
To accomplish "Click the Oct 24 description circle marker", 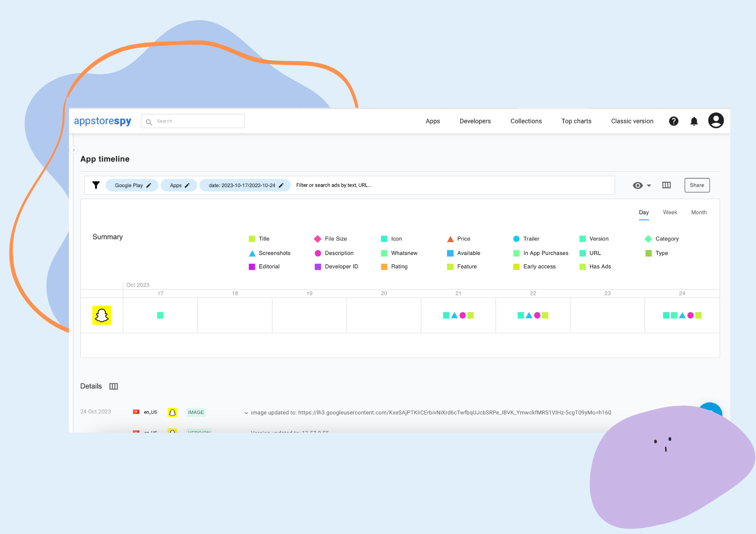I will pos(691,315).
